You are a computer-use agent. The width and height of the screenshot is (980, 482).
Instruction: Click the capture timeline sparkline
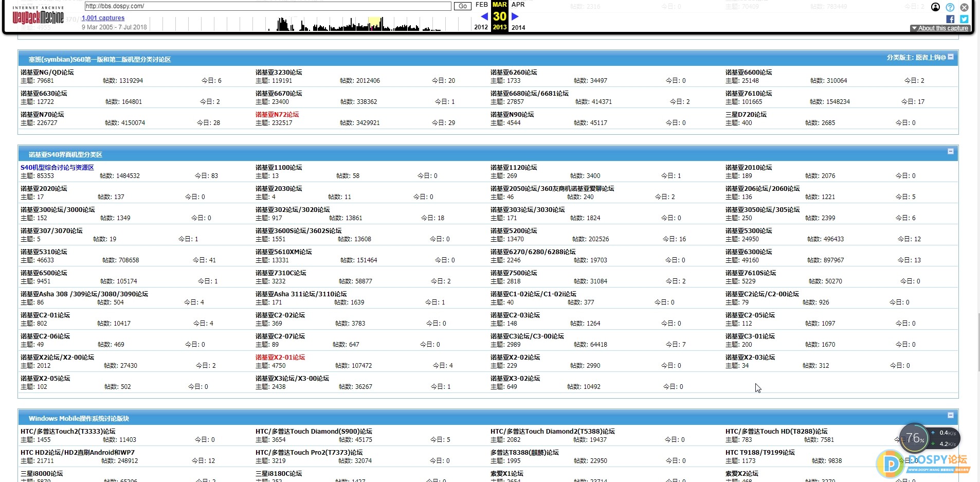tap(310, 24)
